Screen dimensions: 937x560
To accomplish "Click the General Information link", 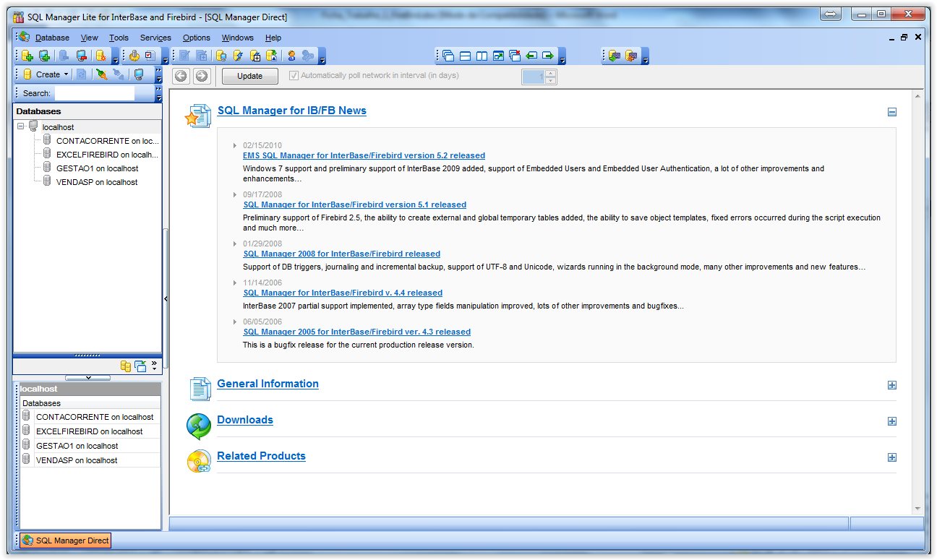I will 268,384.
